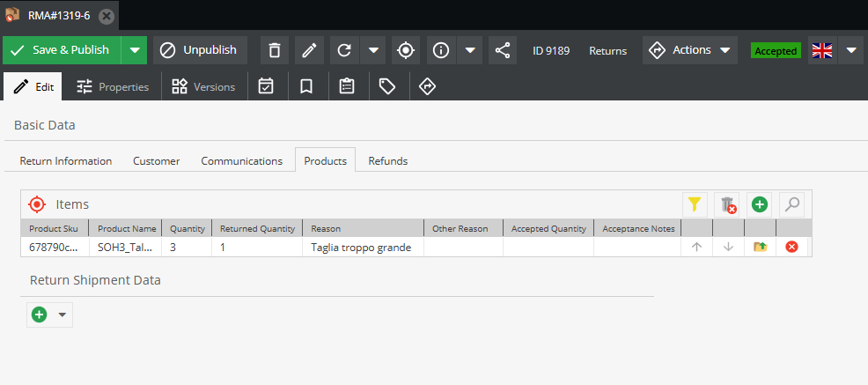This screenshot has width=868, height=385.
Task: Remove the item row with red X
Action: pyautogui.click(x=791, y=248)
